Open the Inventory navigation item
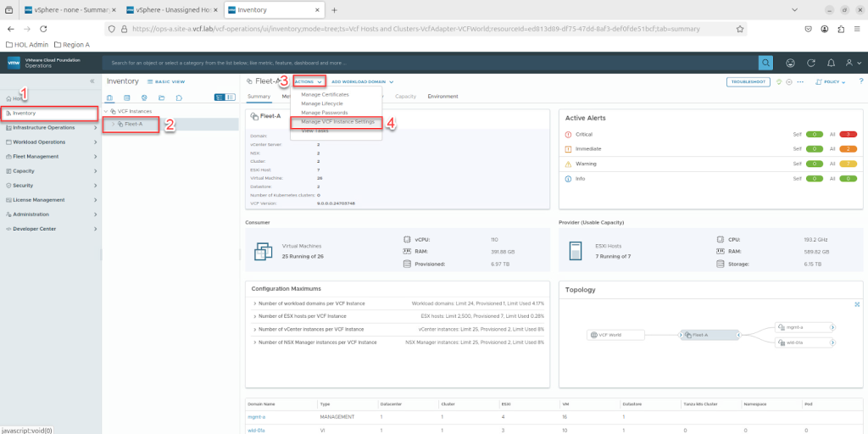Image resolution: width=868 pixels, height=434 pixels. coord(51,113)
